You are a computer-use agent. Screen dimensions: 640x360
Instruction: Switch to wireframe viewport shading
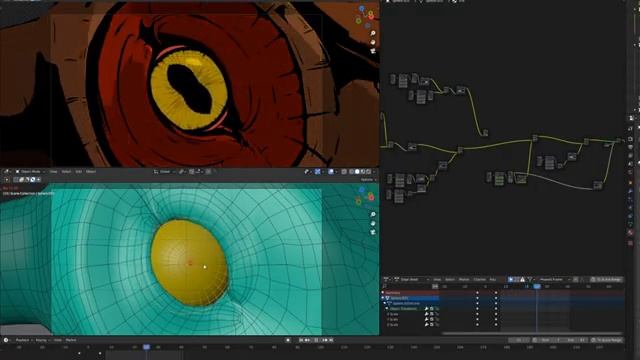click(351, 171)
